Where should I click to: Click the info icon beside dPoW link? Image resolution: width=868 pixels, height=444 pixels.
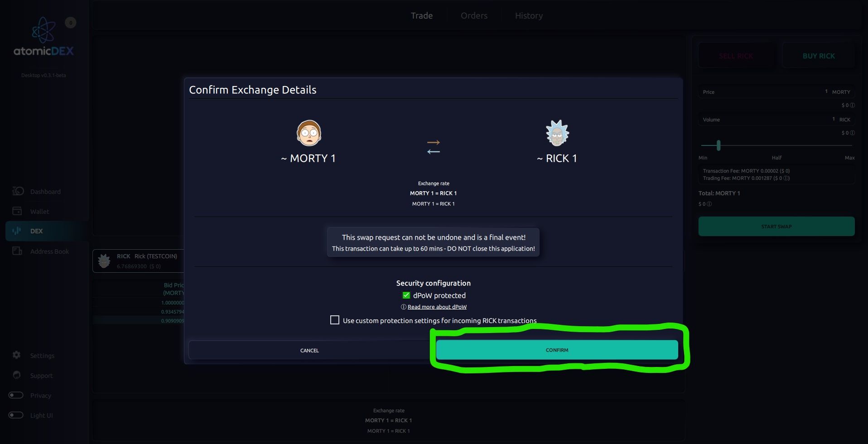[403, 307]
